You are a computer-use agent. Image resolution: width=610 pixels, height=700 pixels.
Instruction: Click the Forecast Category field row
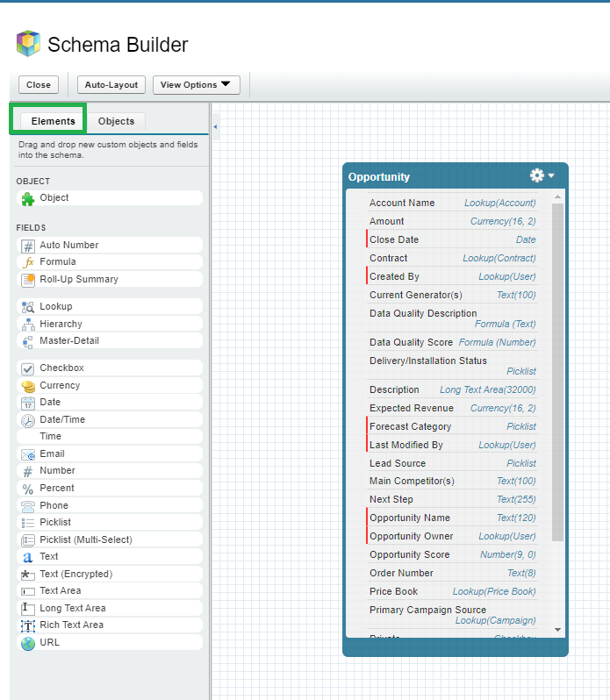[452, 426]
